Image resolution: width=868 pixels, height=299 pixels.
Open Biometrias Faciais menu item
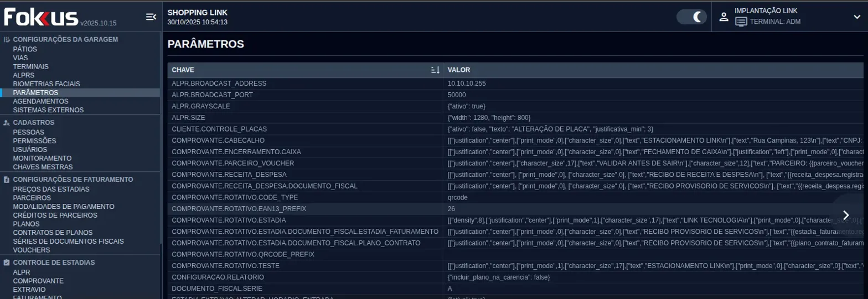[46, 84]
